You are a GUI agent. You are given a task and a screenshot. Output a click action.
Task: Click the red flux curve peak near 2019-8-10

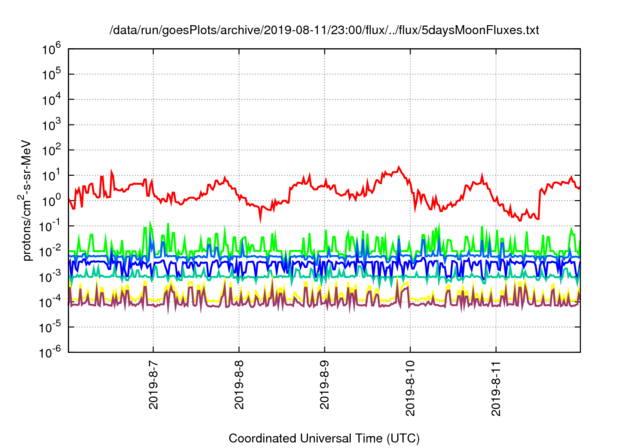click(399, 167)
